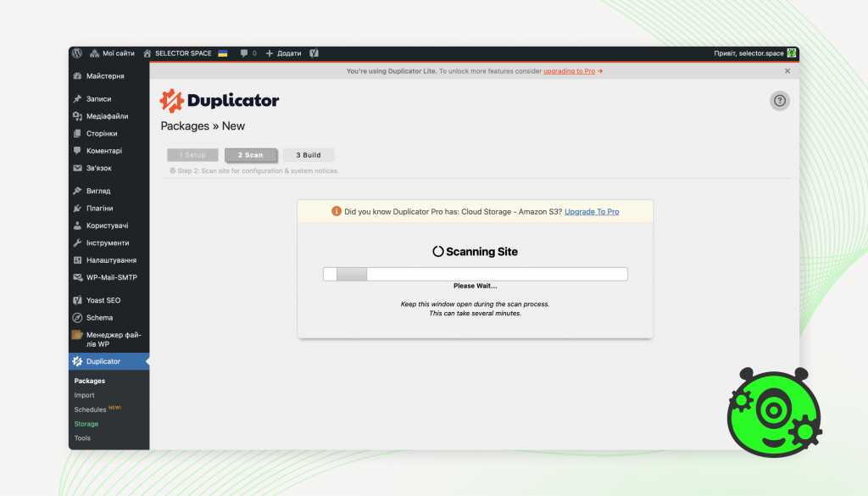
Task: Dismiss the Duplicator Lite notice
Action: pyautogui.click(x=787, y=71)
